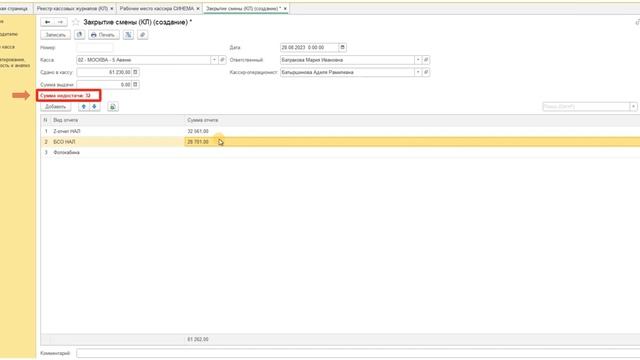Go back with the left arrow button
Viewport: 640px width, 360px height.
click(x=47, y=22)
